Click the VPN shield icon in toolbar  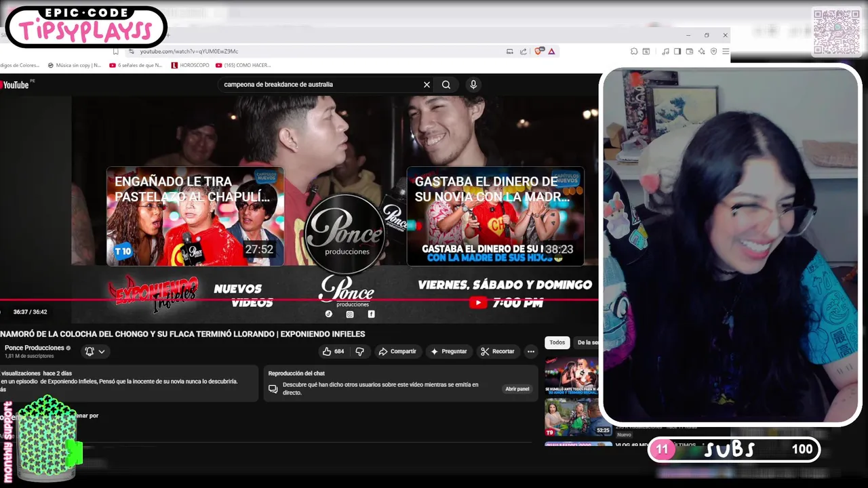pos(713,52)
